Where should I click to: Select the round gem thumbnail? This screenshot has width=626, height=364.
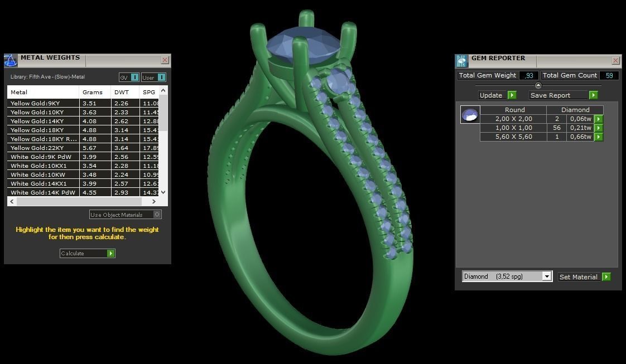(470, 115)
